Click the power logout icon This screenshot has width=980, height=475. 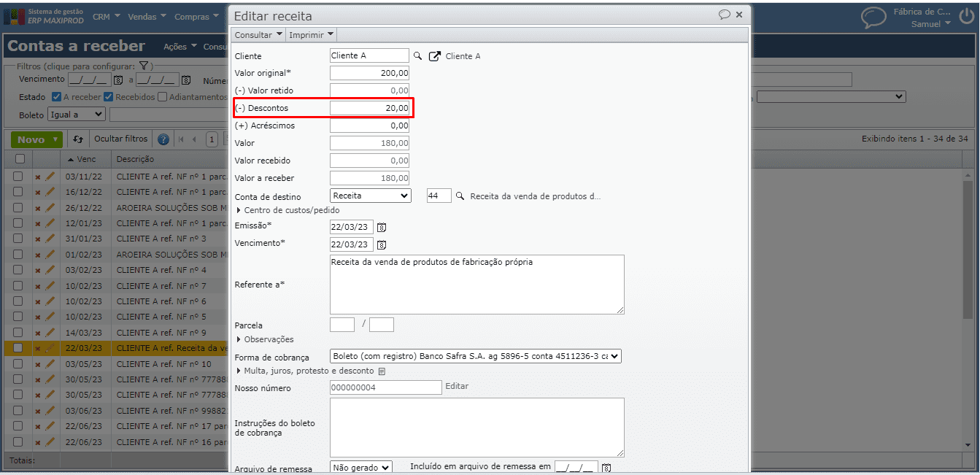[966, 17]
